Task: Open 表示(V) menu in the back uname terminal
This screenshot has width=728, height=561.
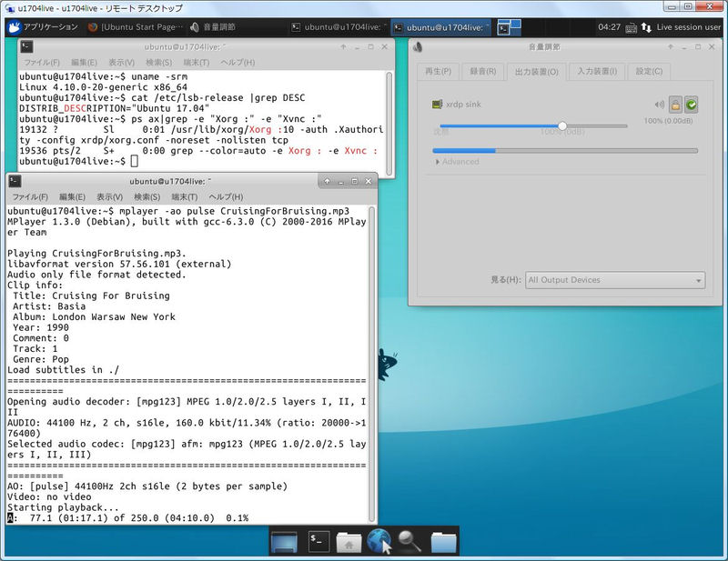Action: click(121, 62)
